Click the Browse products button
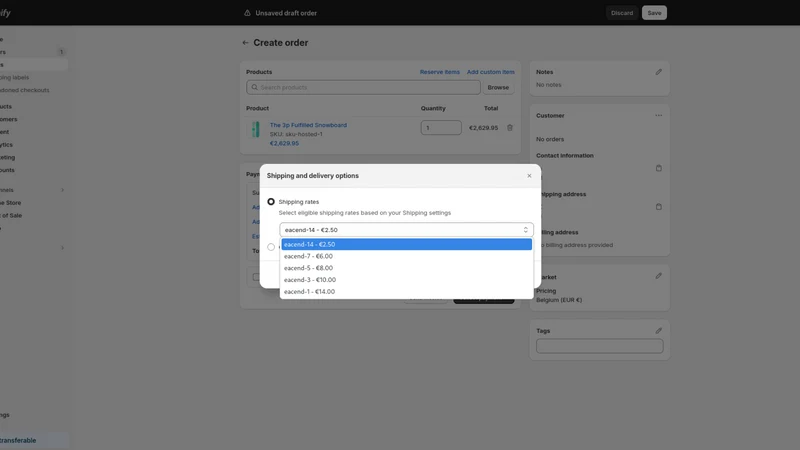 [x=498, y=87]
